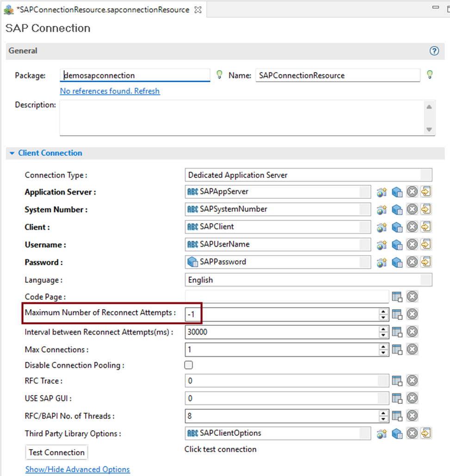Viewport: 450px width, 476px height.
Task: Choose module property cube for Third Party Library Options
Action: click(x=397, y=433)
